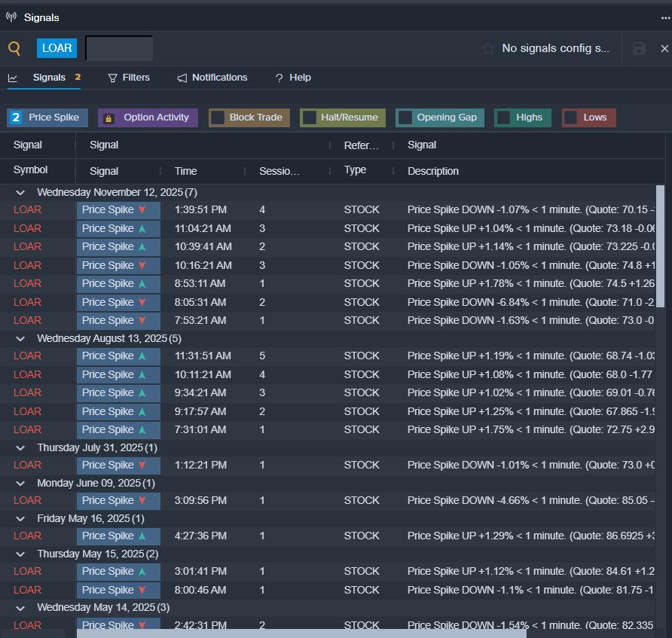Click the save config floppy disk icon
This screenshot has width=672, height=638.
click(x=639, y=49)
